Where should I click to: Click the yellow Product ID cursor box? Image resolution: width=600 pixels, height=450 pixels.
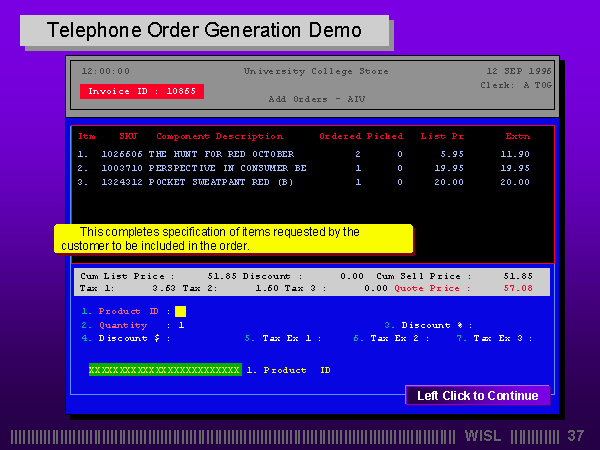(180, 311)
